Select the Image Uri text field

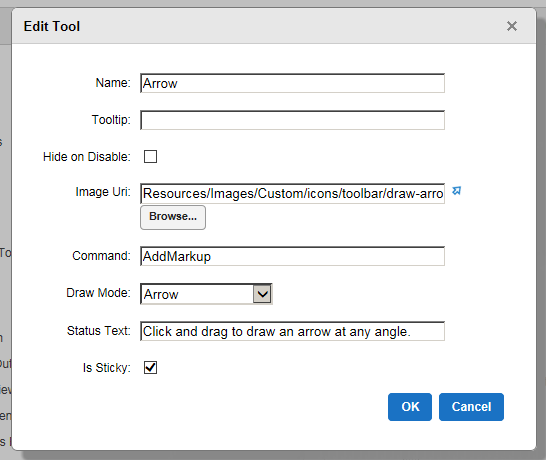pos(292,193)
